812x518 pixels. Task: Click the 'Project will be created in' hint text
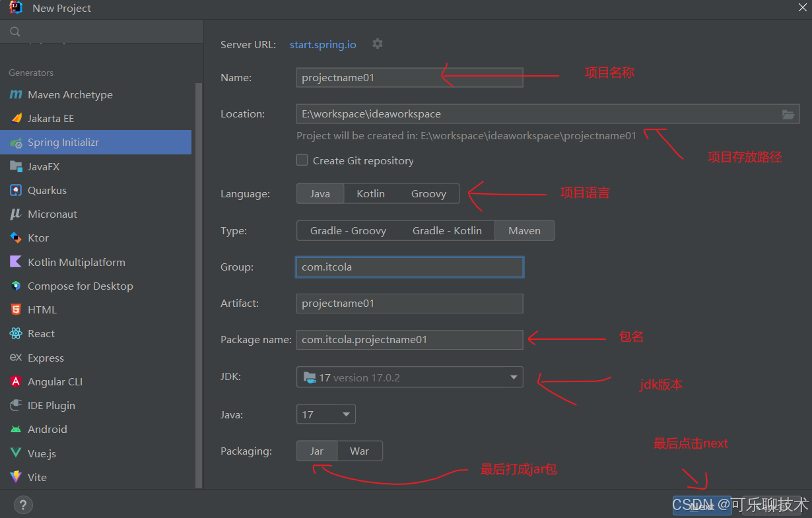pos(466,136)
